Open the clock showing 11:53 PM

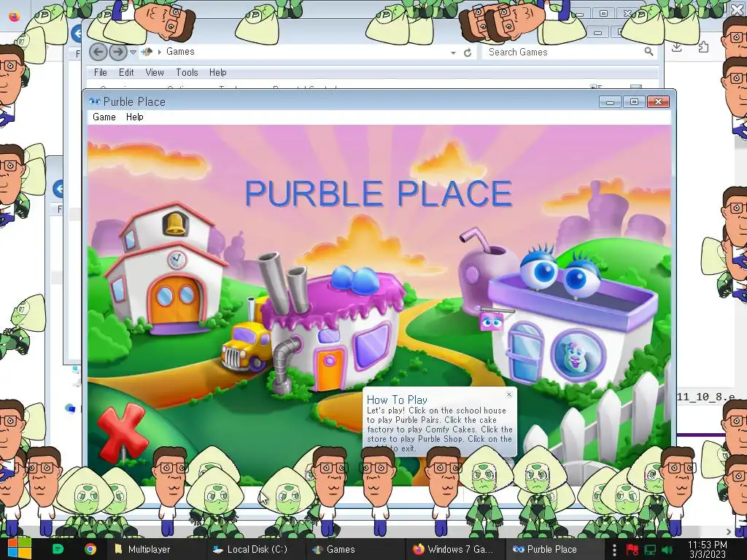tap(707, 549)
